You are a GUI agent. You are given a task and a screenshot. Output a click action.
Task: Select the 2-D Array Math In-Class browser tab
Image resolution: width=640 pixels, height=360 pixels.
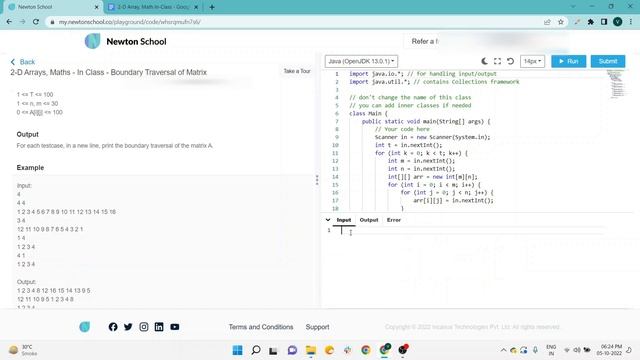point(154,7)
